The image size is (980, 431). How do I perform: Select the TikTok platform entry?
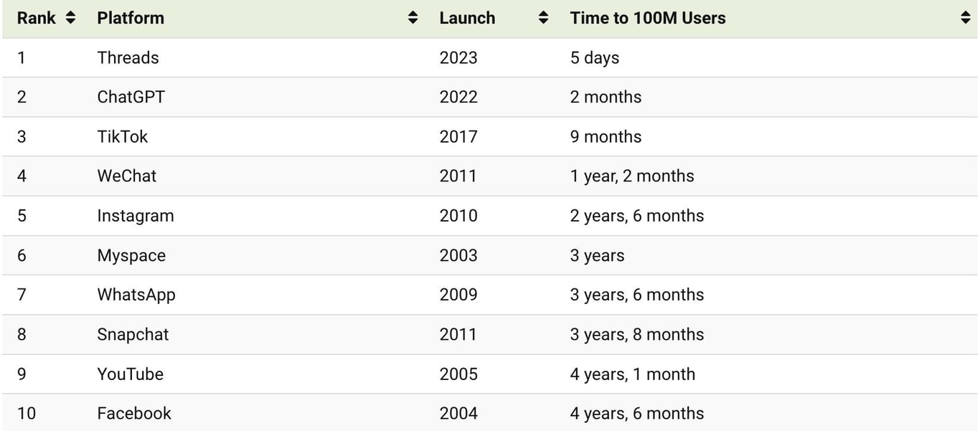[123, 136]
